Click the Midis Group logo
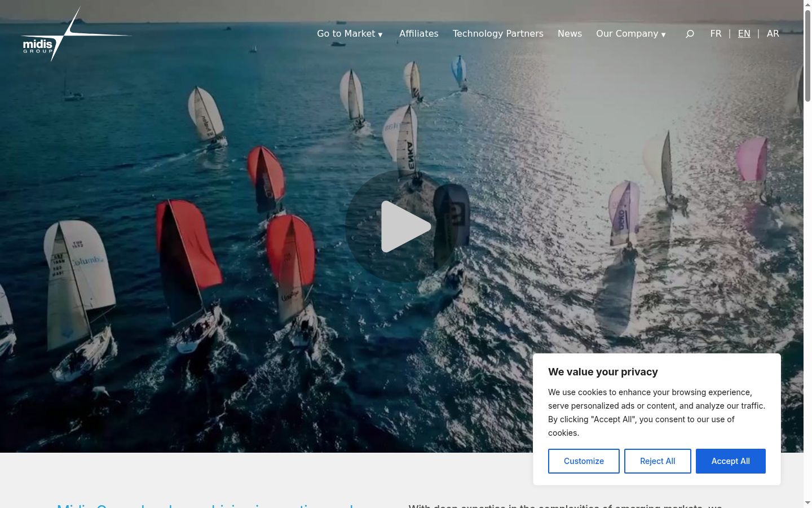 [77, 34]
